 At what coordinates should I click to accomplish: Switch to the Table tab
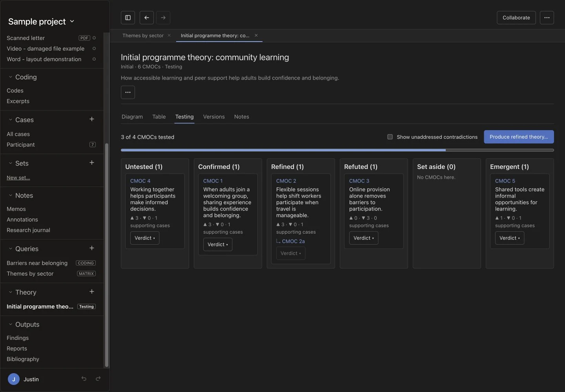coord(159,117)
